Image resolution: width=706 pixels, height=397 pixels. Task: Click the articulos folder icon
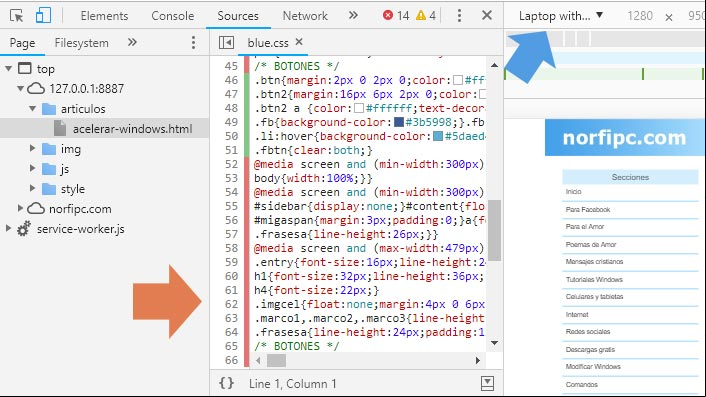point(49,109)
